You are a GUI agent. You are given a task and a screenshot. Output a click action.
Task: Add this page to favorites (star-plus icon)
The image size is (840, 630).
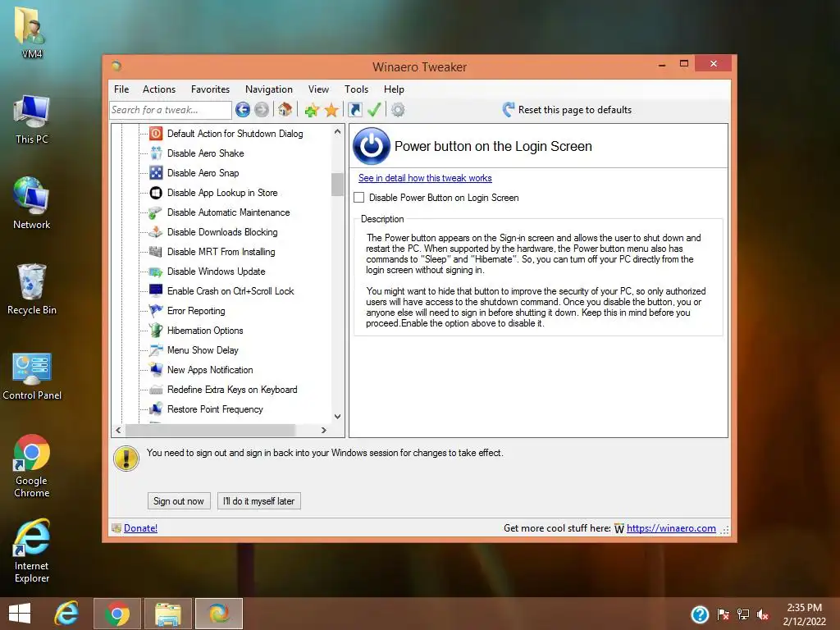pyautogui.click(x=312, y=110)
